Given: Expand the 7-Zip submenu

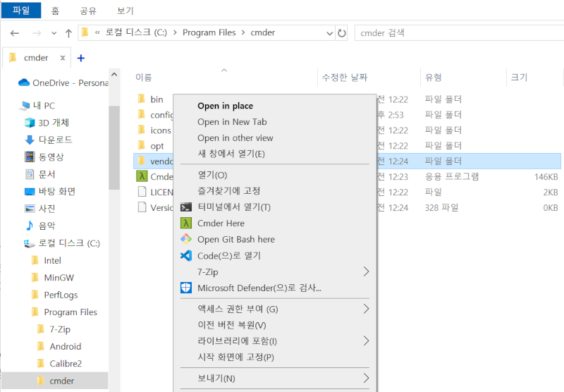Looking at the screenshot, I should pos(275,272).
